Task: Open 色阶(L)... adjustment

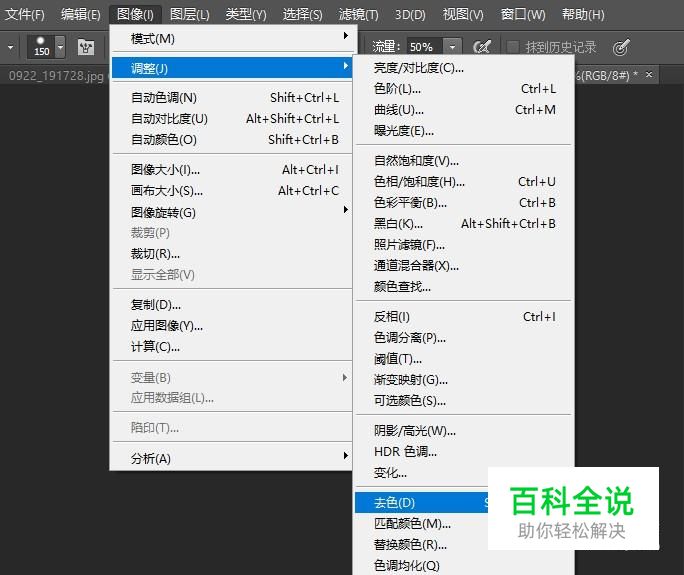Action: [x=463, y=89]
